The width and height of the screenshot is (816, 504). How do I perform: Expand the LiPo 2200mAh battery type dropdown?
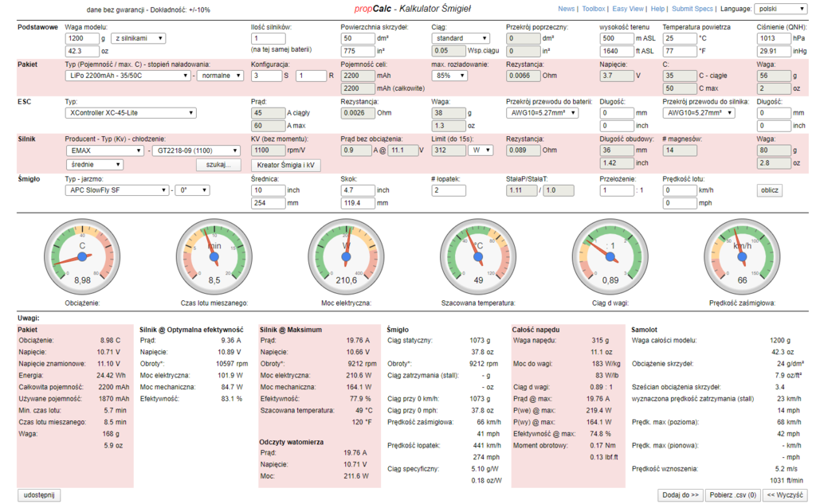(128, 76)
